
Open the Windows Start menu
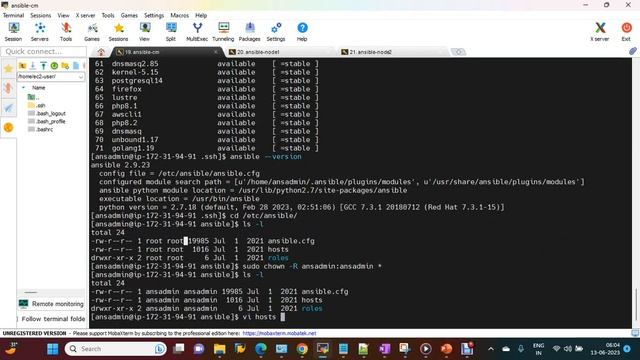[53, 349]
